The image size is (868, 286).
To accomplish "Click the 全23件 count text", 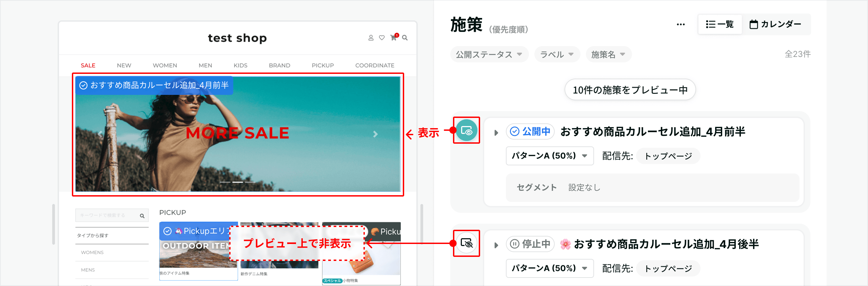I will point(797,54).
